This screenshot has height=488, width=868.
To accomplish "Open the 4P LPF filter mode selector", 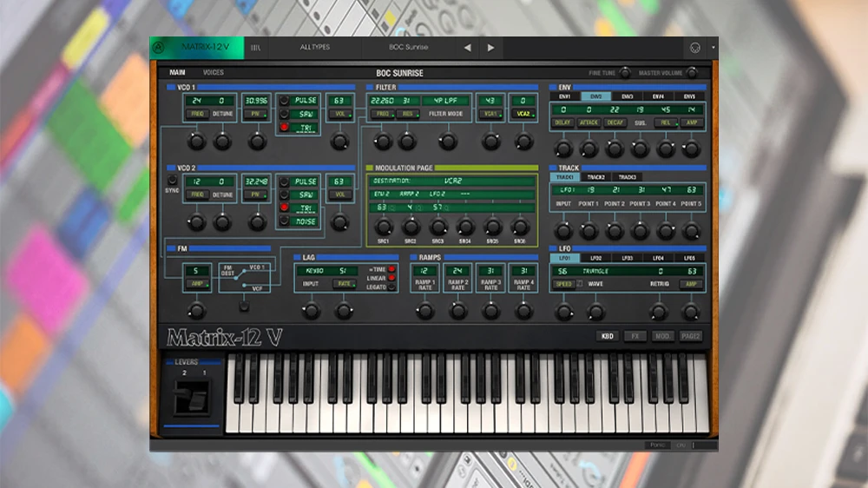I will point(445,101).
